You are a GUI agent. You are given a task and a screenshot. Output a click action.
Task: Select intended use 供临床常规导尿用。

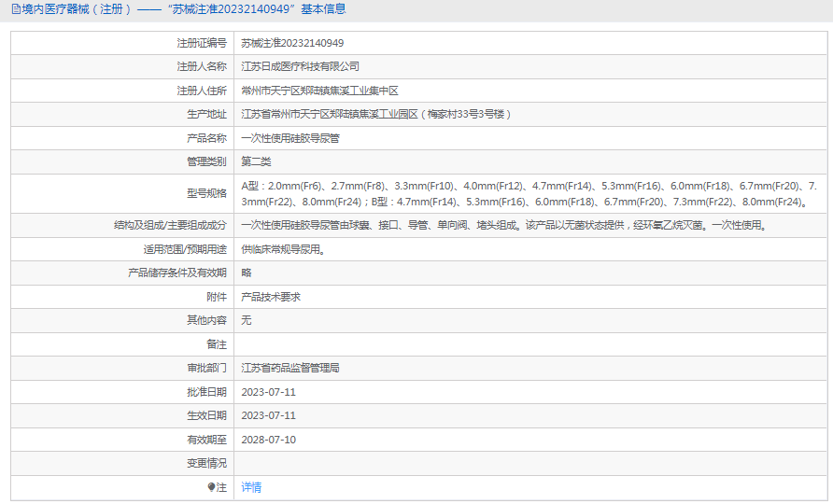[283, 249]
